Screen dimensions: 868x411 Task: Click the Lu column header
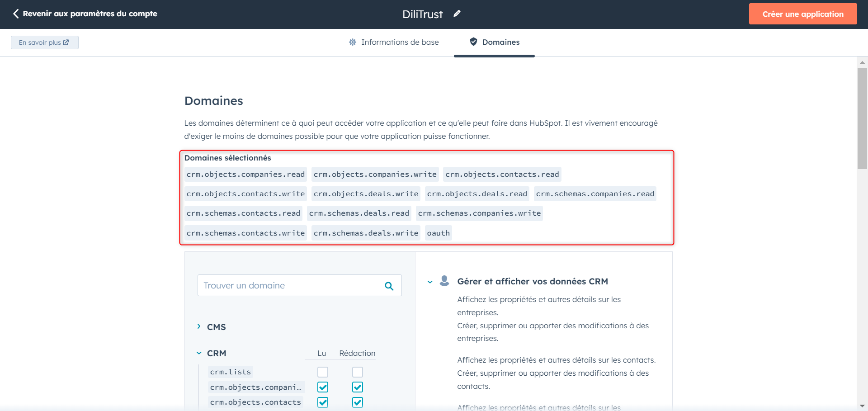(322, 353)
